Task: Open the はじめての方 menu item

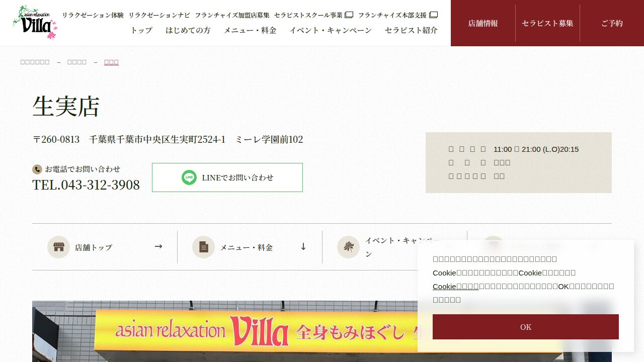Action: [x=188, y=30]
